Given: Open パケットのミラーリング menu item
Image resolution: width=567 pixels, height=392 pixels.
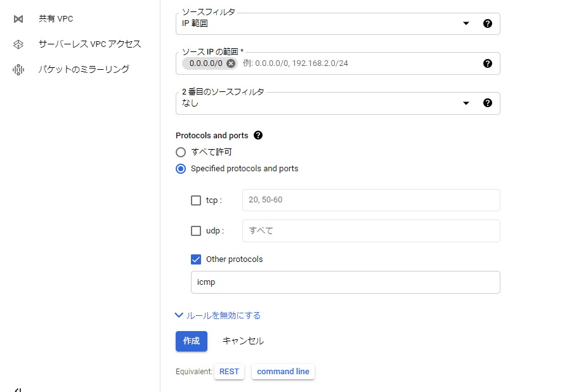Looking at the screenshot, I should pyautogui.click(x=84, y=69).
